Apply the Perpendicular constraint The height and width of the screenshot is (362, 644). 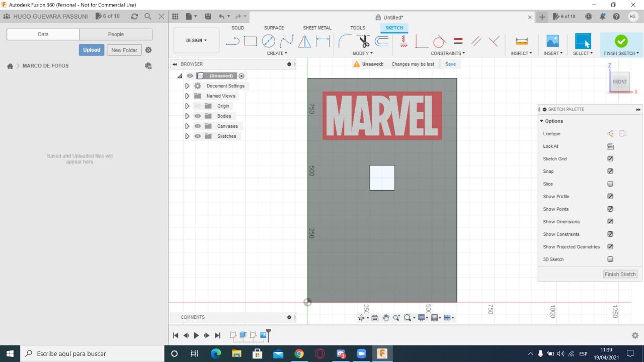pyautogui.click(x=494, y=41)
